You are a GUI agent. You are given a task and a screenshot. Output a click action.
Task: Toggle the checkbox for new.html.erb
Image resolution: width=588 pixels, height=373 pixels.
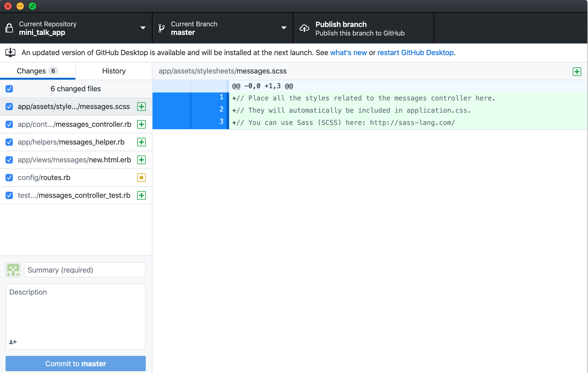click(9, 160)
